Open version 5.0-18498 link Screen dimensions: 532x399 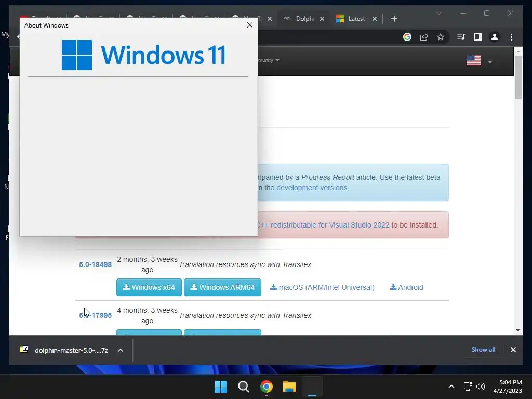96,264
